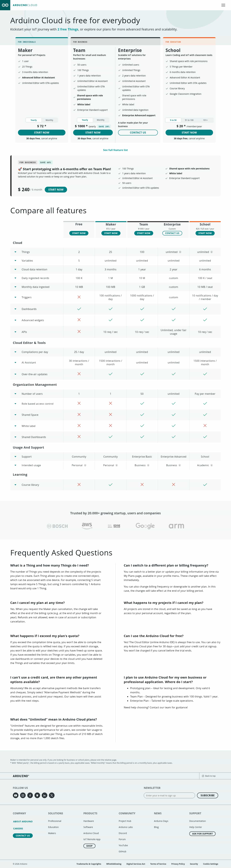The height and width of the screenshot is (868, 231).
Task: Click Contact Us on Enterprise card
Action: point(138,132)
